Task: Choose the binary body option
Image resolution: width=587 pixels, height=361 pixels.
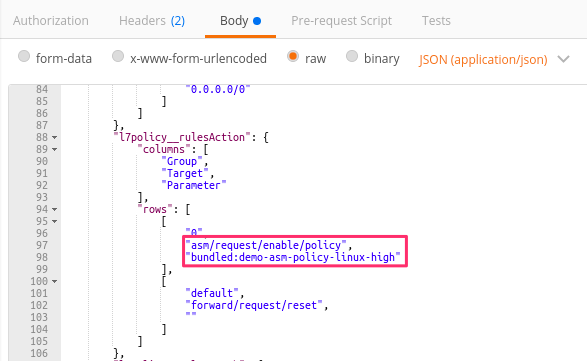Action: click(352, 57)
